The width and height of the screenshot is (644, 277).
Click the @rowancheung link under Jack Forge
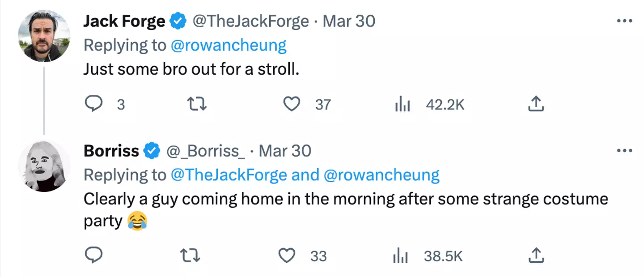(229, 45)
